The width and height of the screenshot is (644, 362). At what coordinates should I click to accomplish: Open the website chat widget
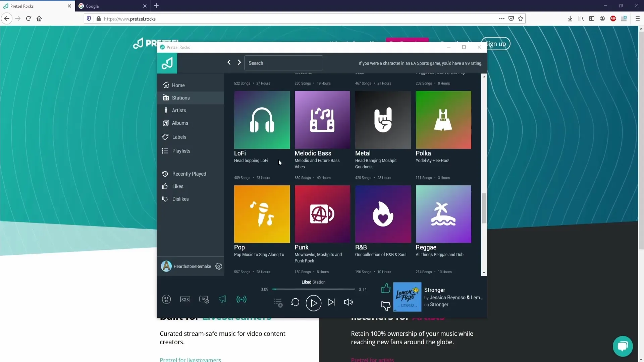(623, 346)
